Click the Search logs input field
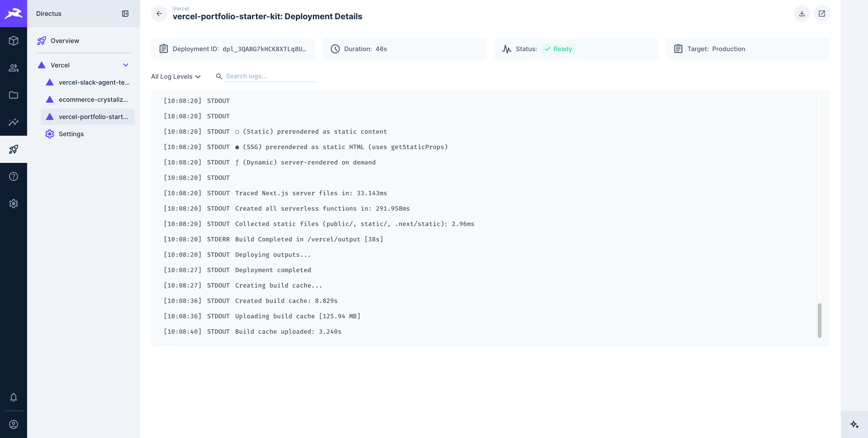868x438 pixels. coord(270,76)
